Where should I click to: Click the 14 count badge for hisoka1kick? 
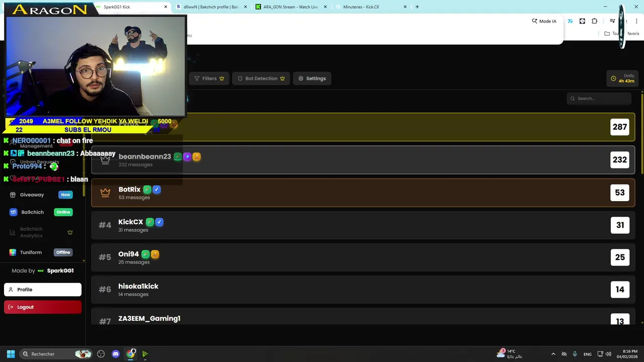pos(620,290)
